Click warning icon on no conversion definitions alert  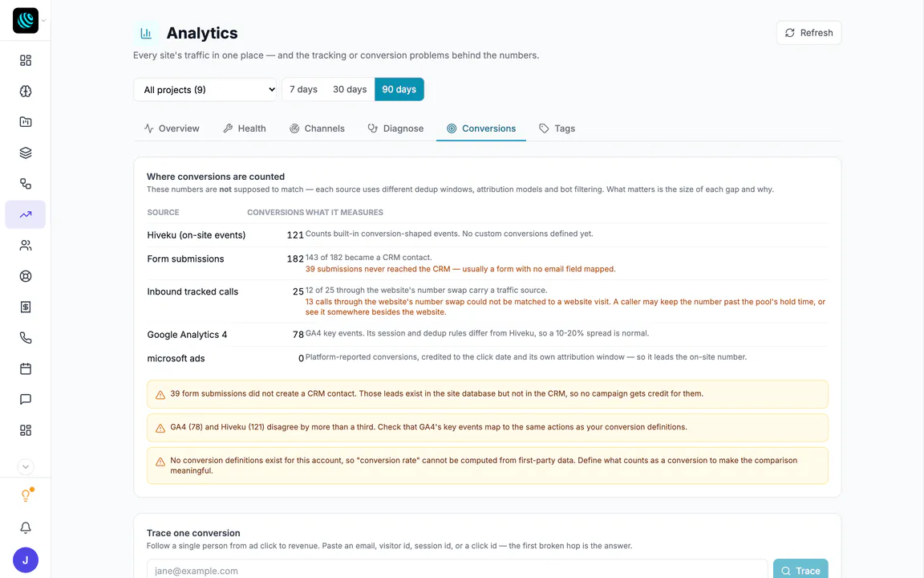160,462
